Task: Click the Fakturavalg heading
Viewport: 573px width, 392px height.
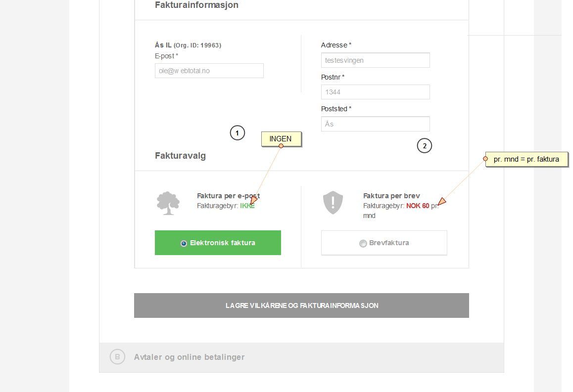Action: click(180, 156)
